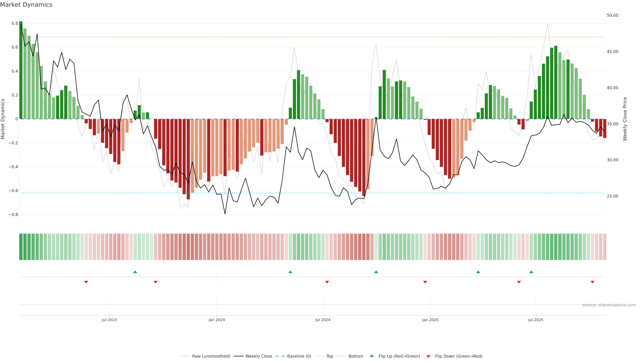
Task: Toggle Weekly Close line in legend
Action: (x=258, y=356)
